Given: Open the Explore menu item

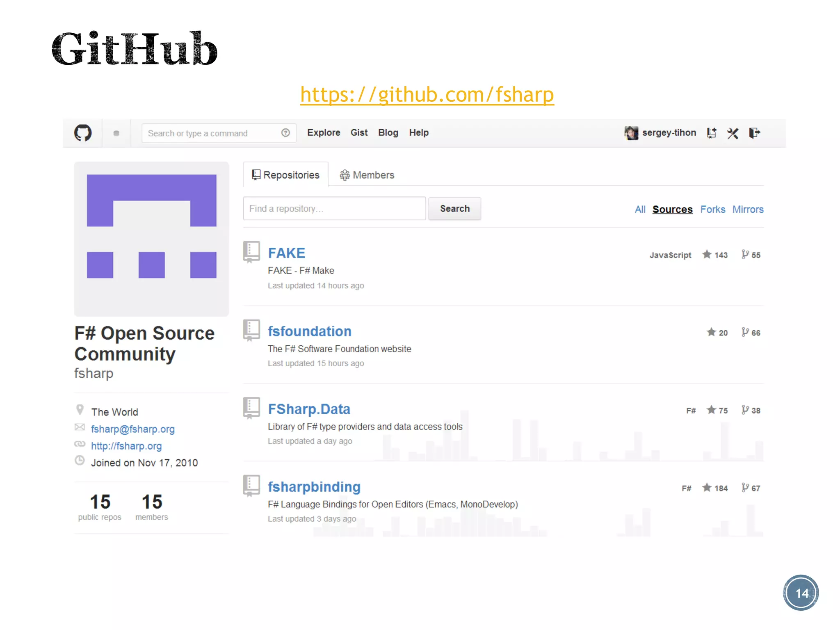Looking at the screenshot, I should 324,133.
